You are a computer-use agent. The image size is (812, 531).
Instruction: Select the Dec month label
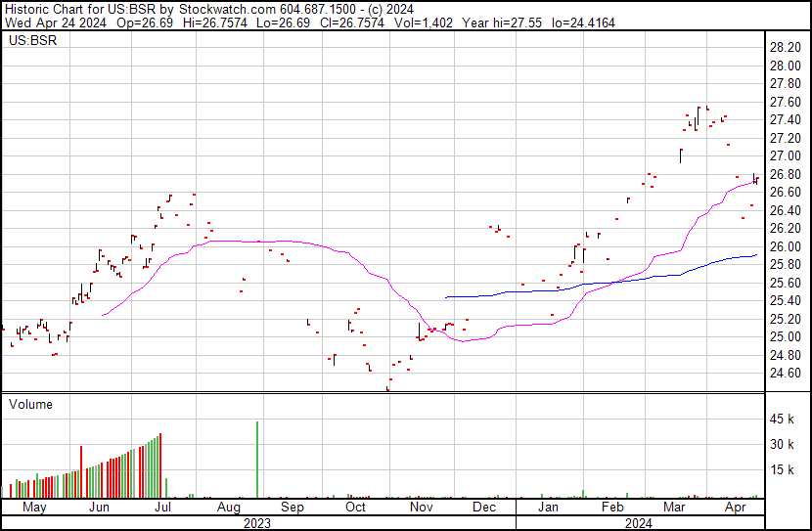pos(484,508)
